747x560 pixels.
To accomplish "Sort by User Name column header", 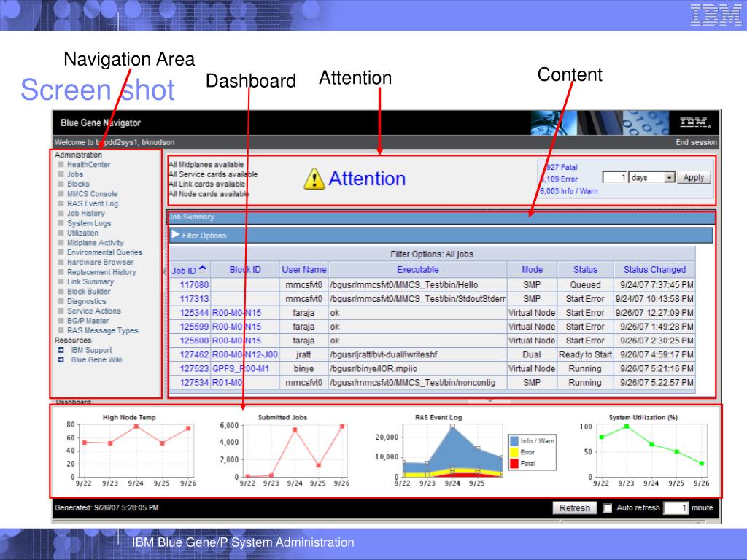I will [x=304, y=270].
